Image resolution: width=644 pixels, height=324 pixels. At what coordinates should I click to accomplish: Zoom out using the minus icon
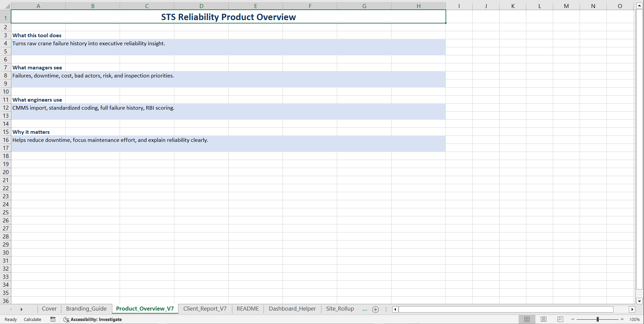(x=573, y=319)
